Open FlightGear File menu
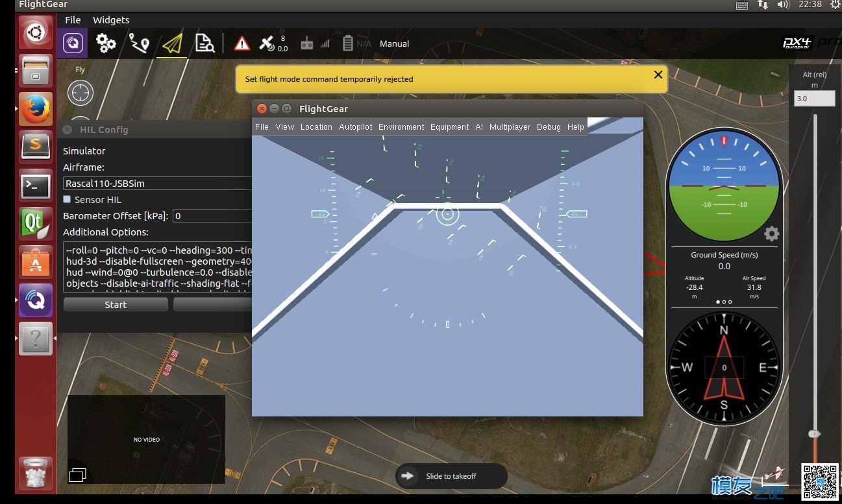 (262, 127)
